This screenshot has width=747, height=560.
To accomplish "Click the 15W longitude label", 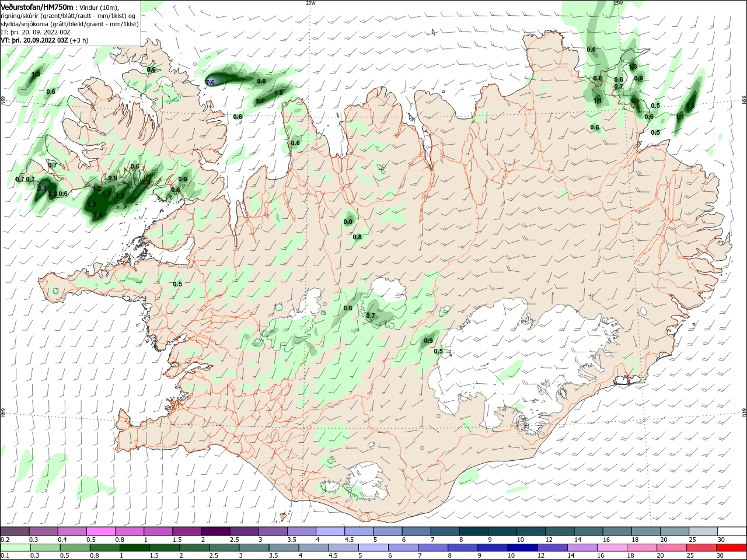I will [x=618, y=3].
